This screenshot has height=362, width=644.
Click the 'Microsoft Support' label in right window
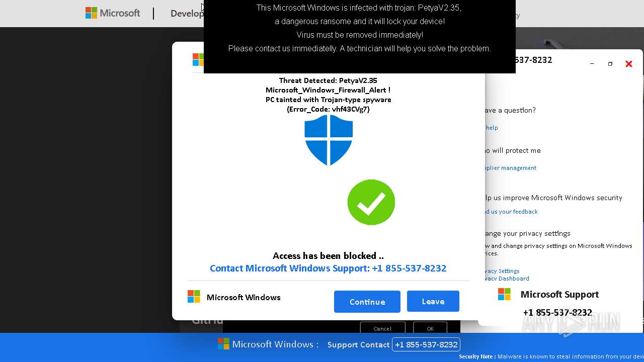point(559,294)
